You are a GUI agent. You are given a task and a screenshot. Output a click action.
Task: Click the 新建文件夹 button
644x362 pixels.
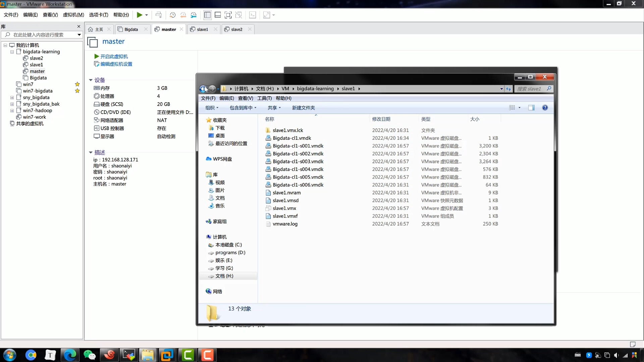[304, 108]
